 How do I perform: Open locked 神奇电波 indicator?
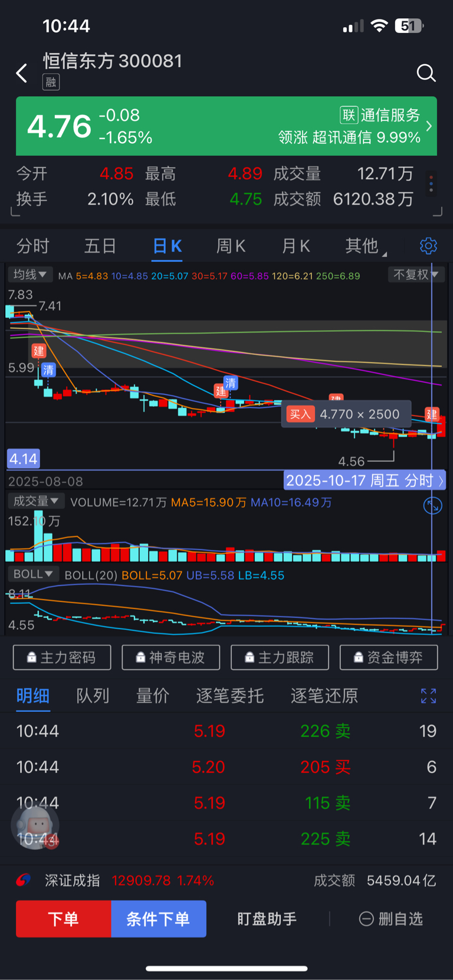tap(170, 657)
